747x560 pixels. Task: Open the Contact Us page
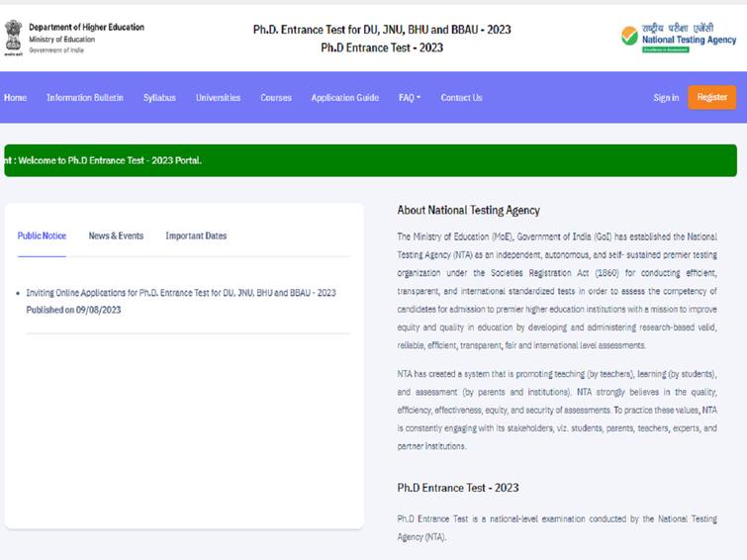(x=461, y=98)
